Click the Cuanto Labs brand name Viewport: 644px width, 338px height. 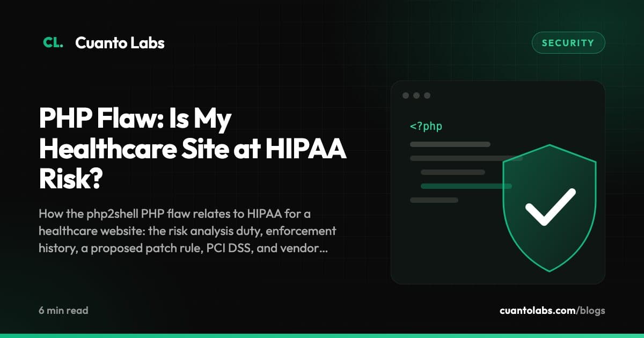click(x=120, y=43)
